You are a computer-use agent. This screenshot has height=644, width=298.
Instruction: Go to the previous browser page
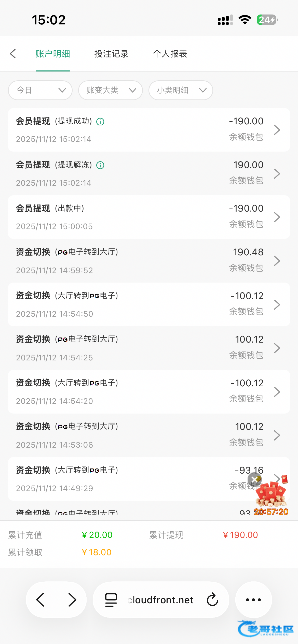pyautogui.click(x=40, y=600)
